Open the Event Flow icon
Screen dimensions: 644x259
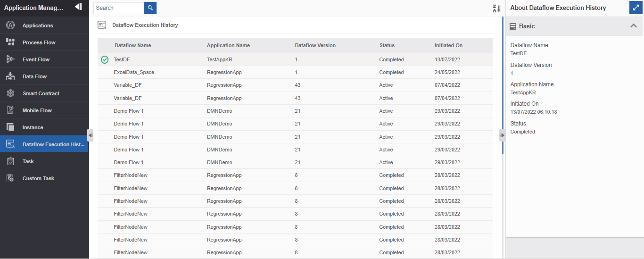tap(10, 59)
